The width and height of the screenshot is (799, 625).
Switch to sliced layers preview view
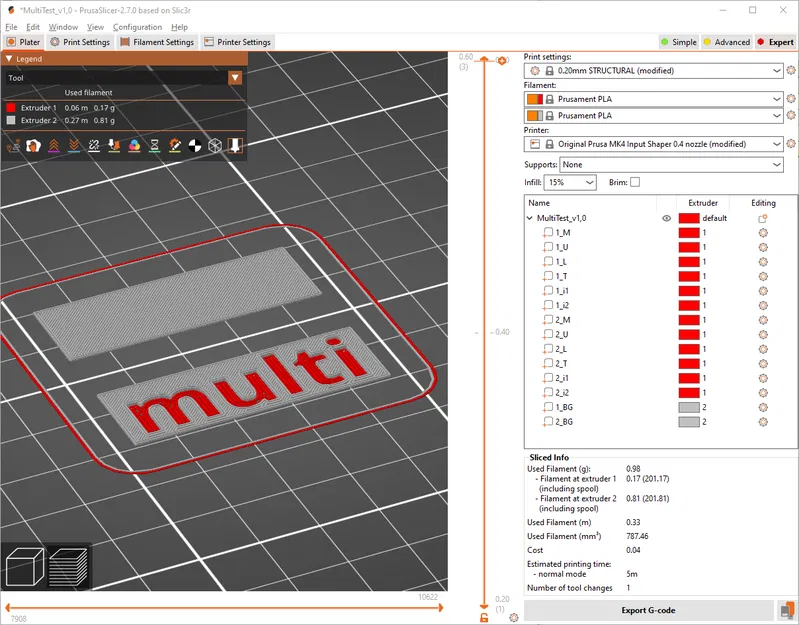pos(68,567)
